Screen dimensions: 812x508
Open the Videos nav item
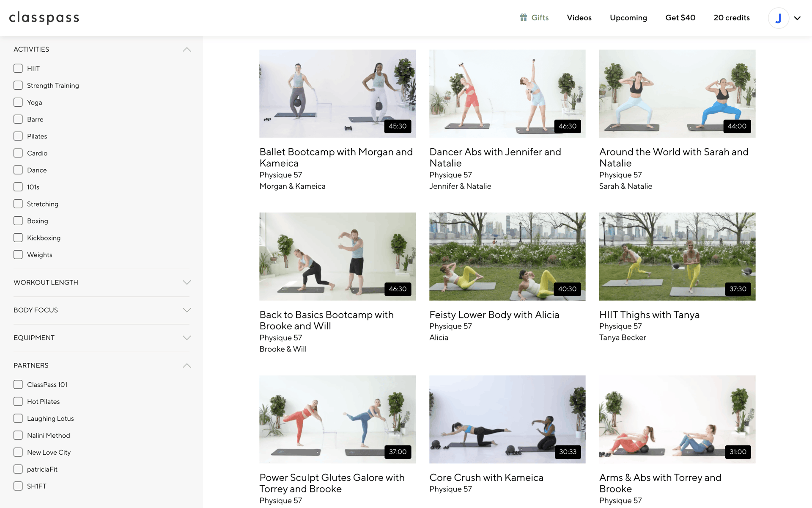tap(579, 18)
